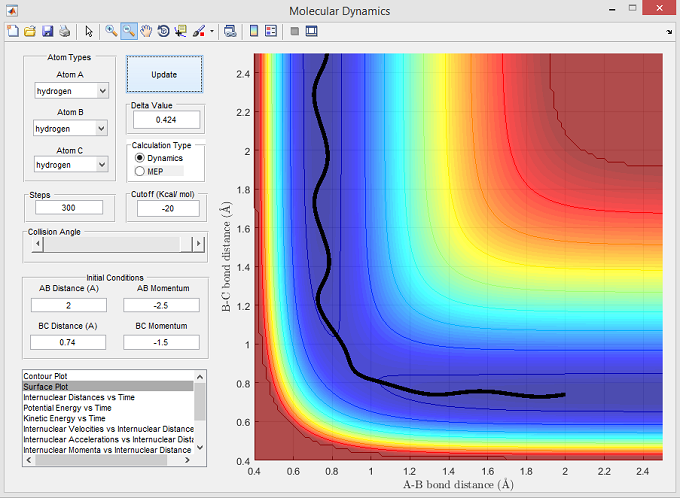Viewport: 680px width, 498px height.
Task: Open a file with the folder icon
Action: [30, 31]
